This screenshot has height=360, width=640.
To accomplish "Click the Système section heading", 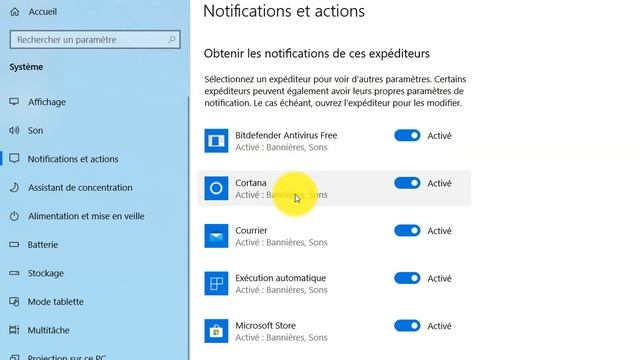I will [x=26, y=67].
